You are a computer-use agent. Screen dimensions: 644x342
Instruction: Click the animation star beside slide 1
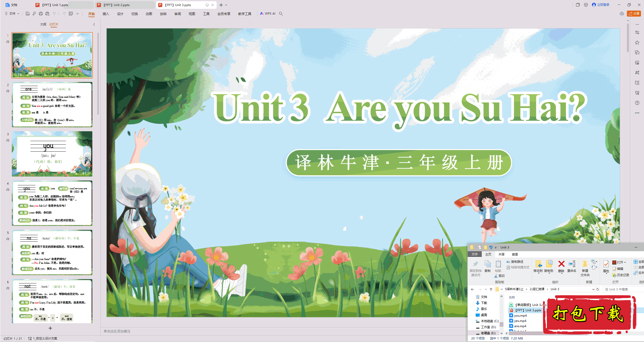(8, 42)
